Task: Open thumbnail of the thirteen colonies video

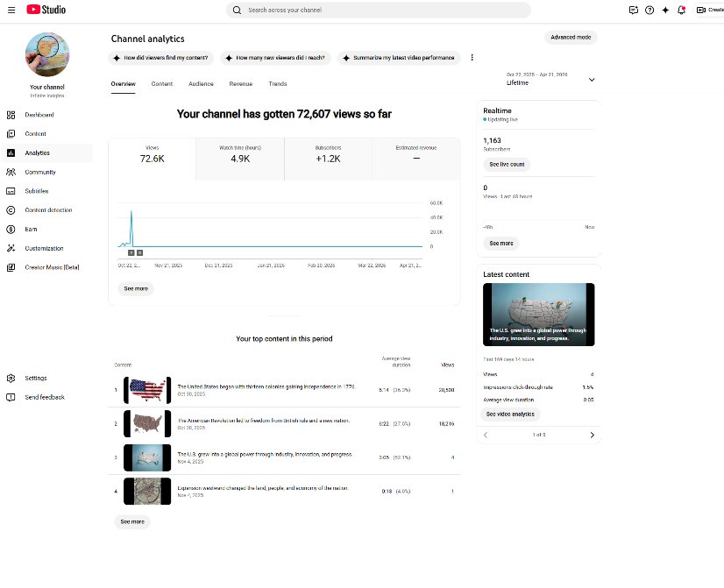Action: pyautogui.click(x=147, y=390)
